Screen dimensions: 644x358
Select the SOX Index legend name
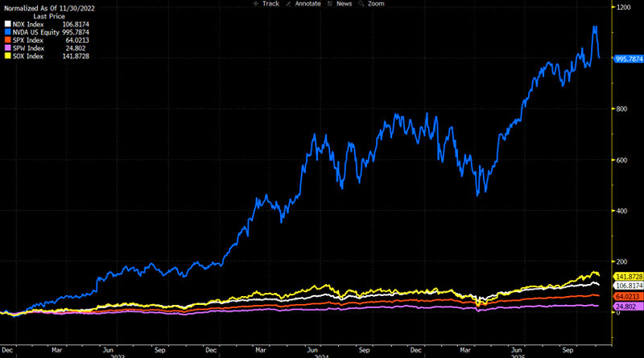click(27, 56)
